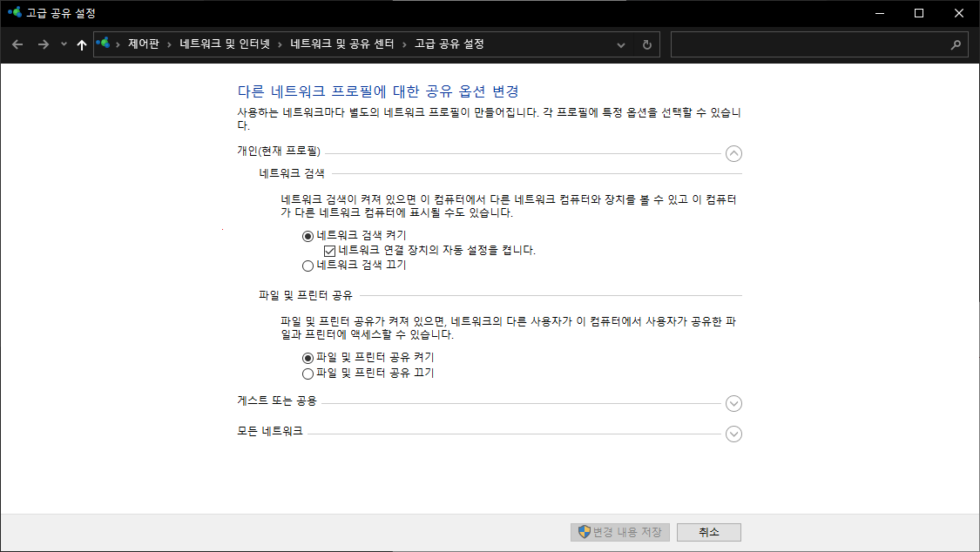Open 네트워크 및 인터넷 breadcrumb

pyautogui.click(x=225, y=44)
